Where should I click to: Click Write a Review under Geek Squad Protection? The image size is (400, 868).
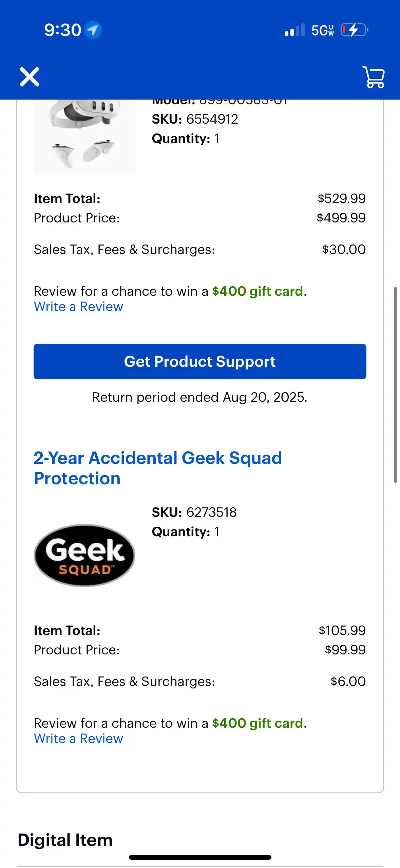(78, 739)
